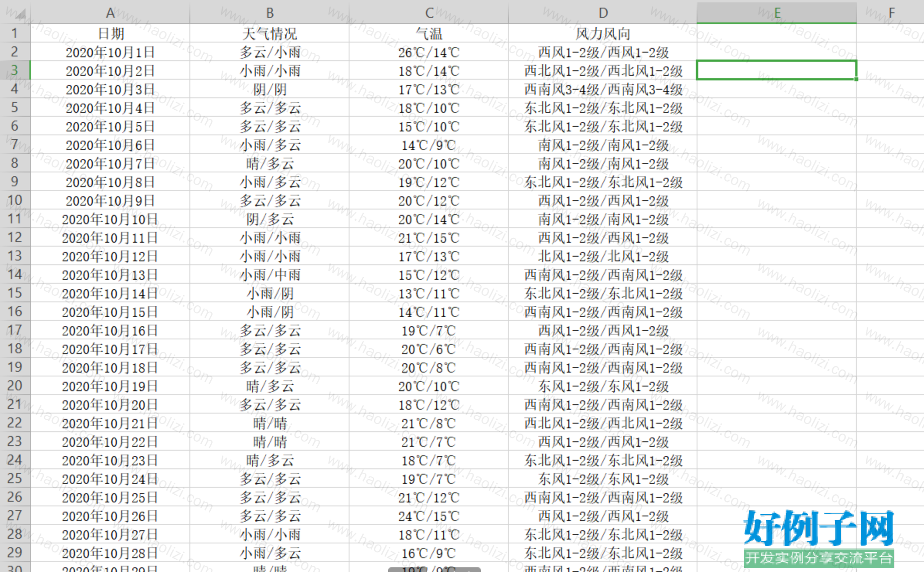Select row 29 header

tap(15, 553)
